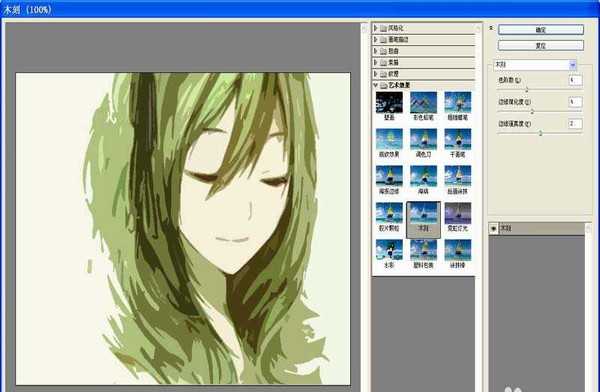Select the 壁画 (Fresco) filter thumbnail
The height and width of the screenshot is (392, 600).
click(x=389, y=106)
